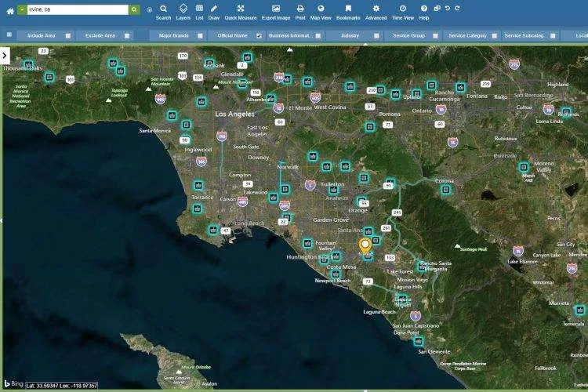Click the small circle icon before Search

pyautogui.click(x=149, y=9)
